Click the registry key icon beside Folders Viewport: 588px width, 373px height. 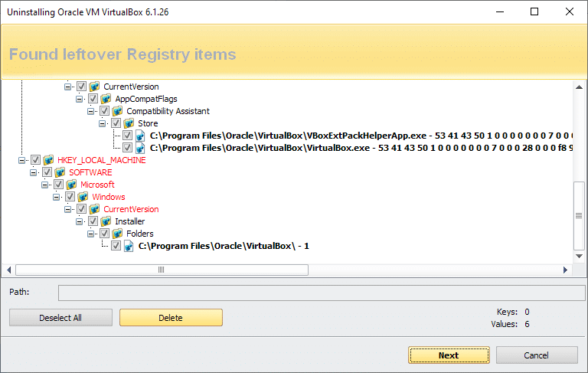[x=117, y=234]
